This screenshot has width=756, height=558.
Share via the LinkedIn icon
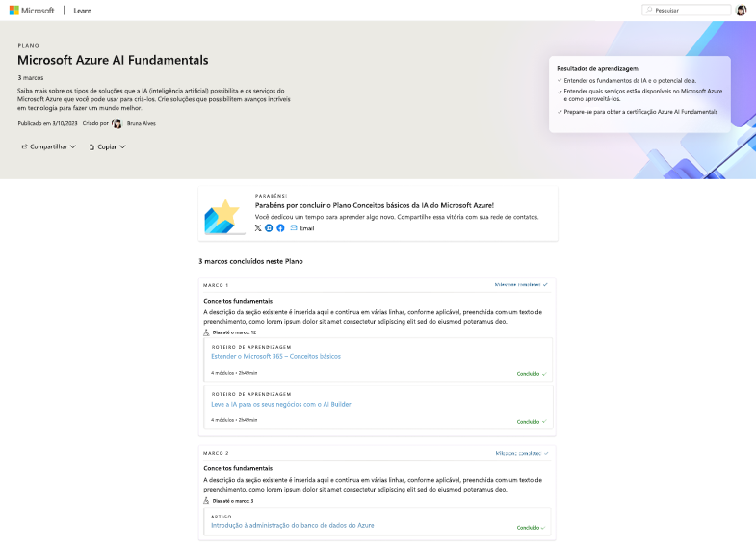click(x=269, y=227)
